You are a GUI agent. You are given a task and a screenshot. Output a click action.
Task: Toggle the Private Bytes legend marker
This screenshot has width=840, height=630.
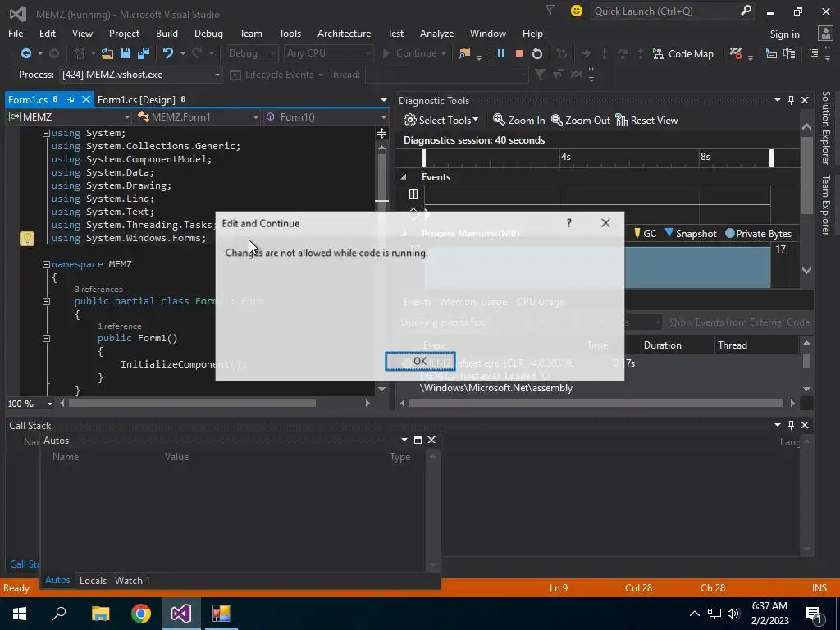point(729,234)
